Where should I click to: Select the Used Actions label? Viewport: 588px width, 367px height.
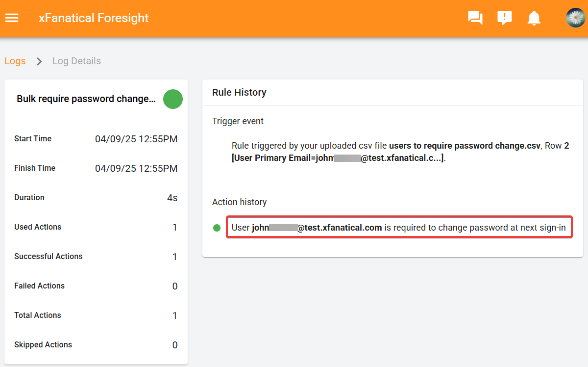coord(38,227)
